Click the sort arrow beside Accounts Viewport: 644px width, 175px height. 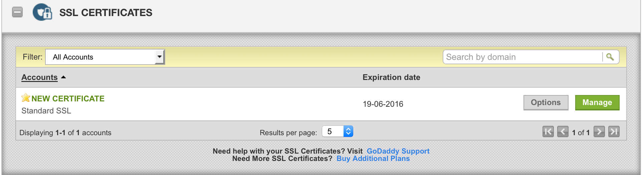[63, 77]
